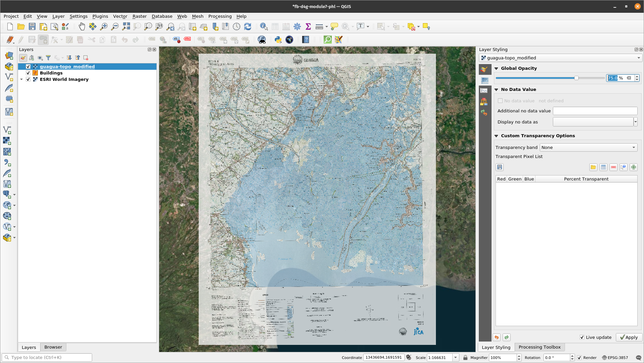
Task: Select the Measure Line tool
Action: [319, 27]
